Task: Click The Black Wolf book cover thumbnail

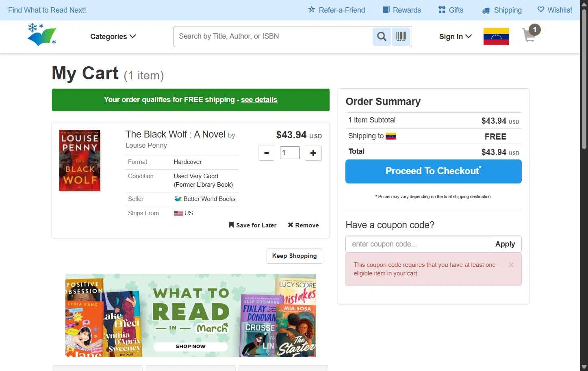Action: click(80, 160)
